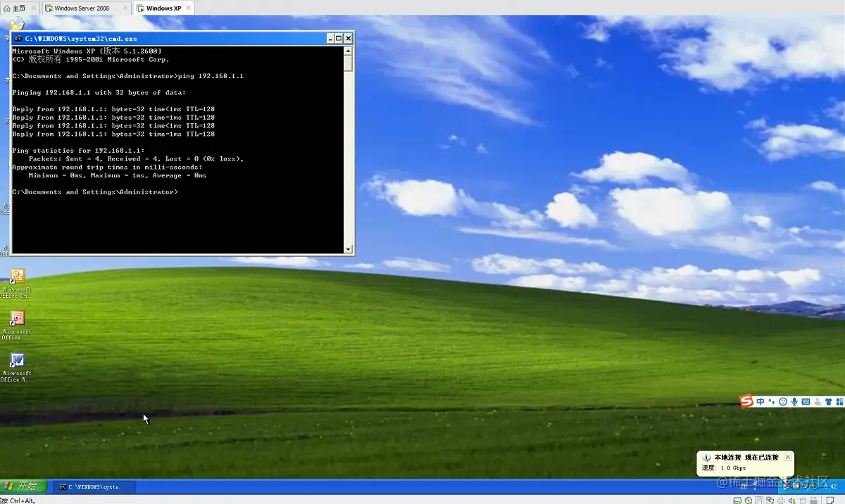Screen dimensions: 845x504
Task: Click cmd.exe title bar system icon
Action: [18, 39]
